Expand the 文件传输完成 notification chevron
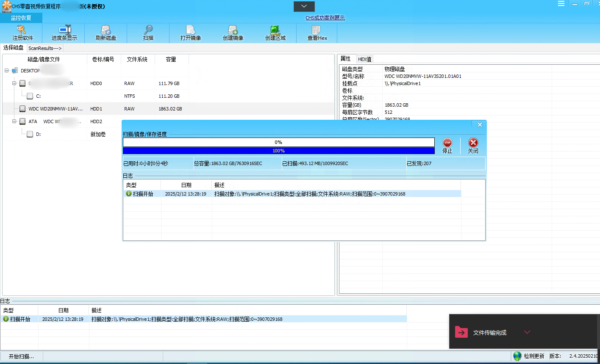This screenshot has height=364, width=600. (527, 332)
